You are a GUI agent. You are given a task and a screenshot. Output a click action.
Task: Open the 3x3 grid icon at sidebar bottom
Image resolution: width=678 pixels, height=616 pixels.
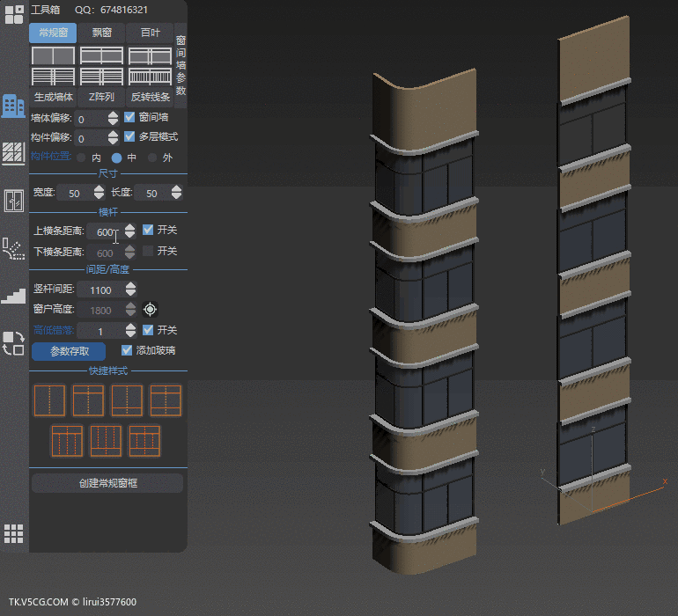(x=13, y=532)
